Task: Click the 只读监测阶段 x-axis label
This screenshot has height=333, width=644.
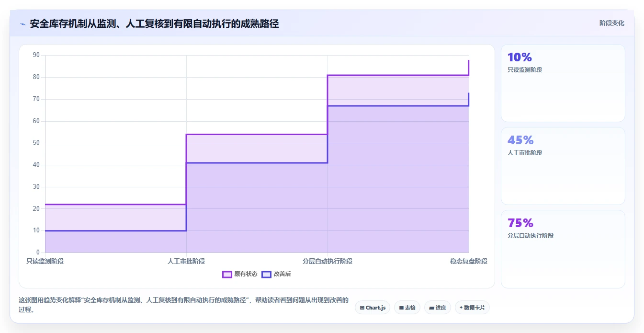Action: click(x=45, y=261)
